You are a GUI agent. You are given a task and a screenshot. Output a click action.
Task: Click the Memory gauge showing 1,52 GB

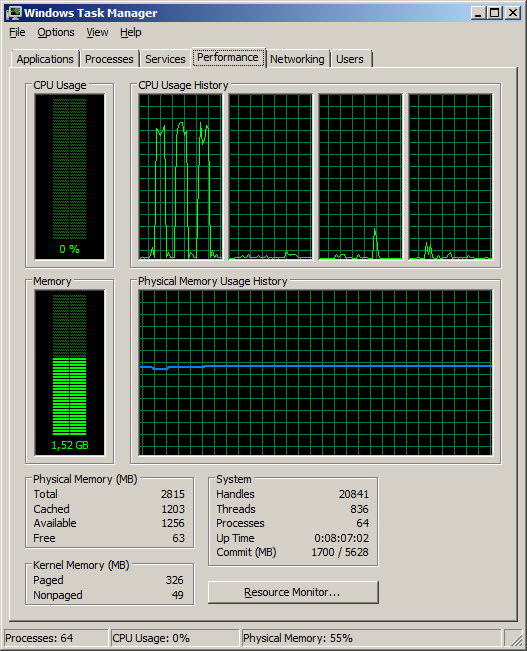point(69,373)
